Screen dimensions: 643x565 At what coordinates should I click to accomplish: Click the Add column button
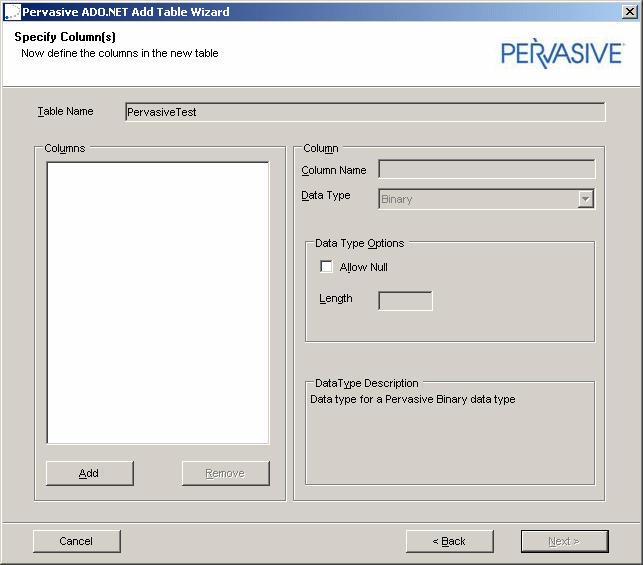tap(89, 473)
